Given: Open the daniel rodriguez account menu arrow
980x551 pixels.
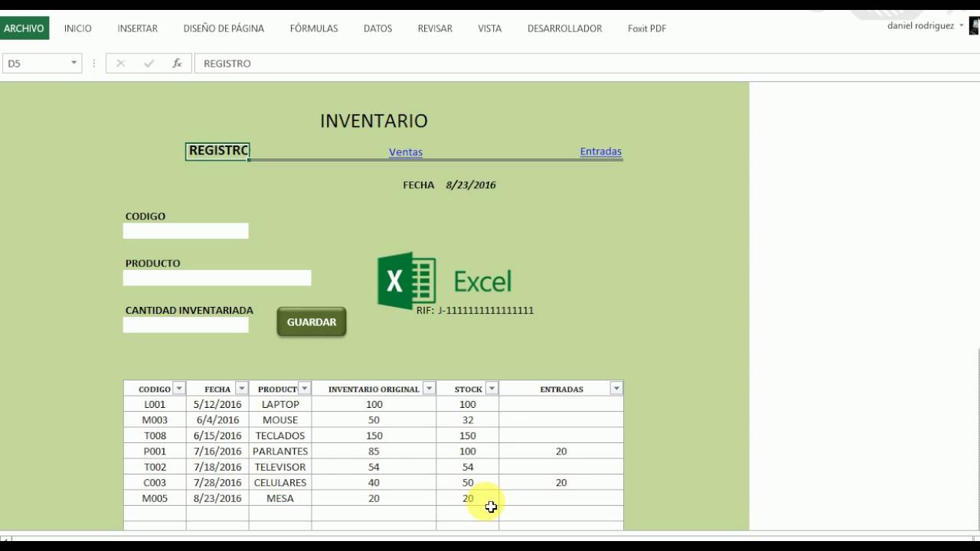Looking at the screenshot, I should coord(962,26).
